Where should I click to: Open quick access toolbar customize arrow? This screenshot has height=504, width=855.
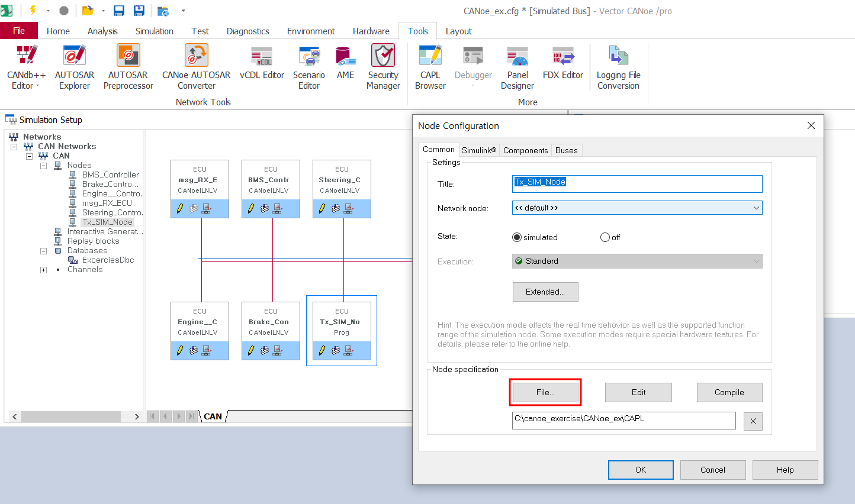click(183, 11)
